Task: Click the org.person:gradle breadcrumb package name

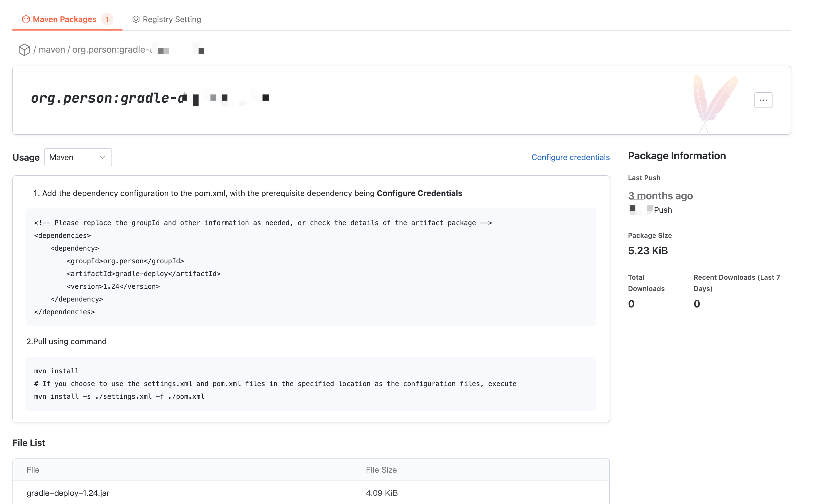Action: click(x=112, y=49)
